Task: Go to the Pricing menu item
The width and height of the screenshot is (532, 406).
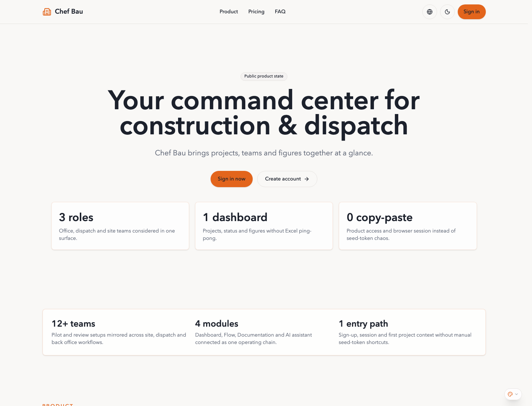Action: click(256, 12)
